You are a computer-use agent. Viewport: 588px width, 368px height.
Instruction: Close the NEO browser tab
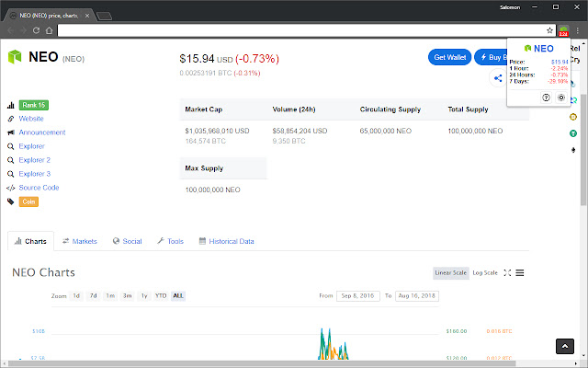point(87,16)
